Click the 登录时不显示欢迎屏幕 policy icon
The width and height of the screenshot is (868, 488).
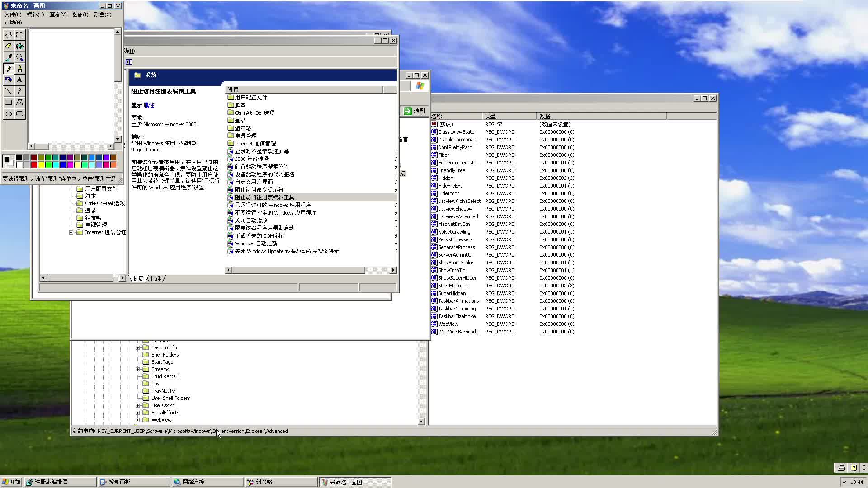pyautogui.click(x=231, y=151)
